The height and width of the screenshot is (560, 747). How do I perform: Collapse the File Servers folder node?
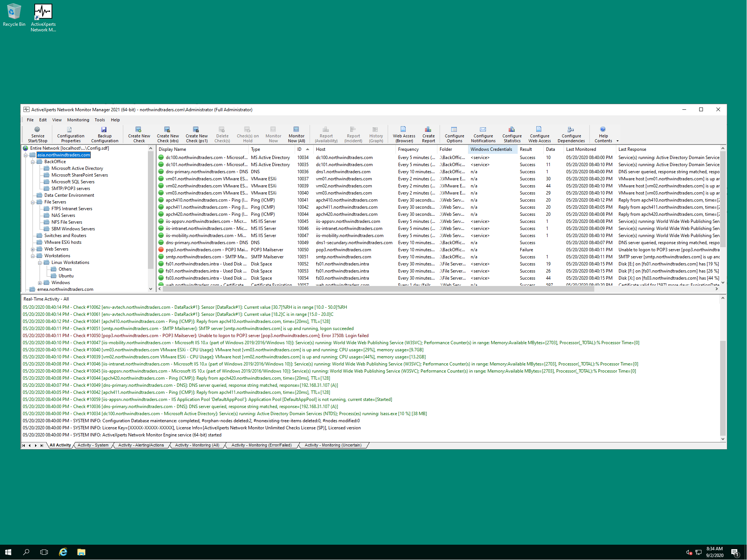[x=33, y=202]
